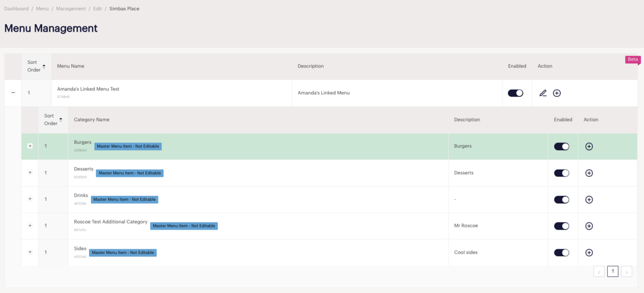This screenshot has height=293, width=644.
Task: Click Master Menu Item tag on Desserts
Action: point(130,173)
